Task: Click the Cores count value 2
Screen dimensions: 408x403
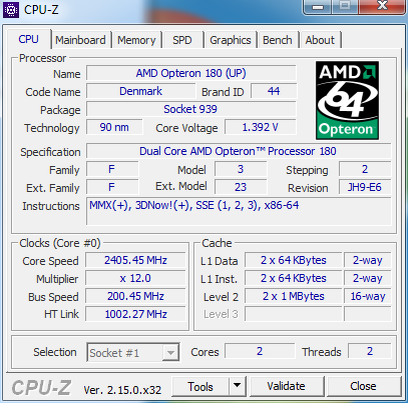Action: tap(260, 351)
